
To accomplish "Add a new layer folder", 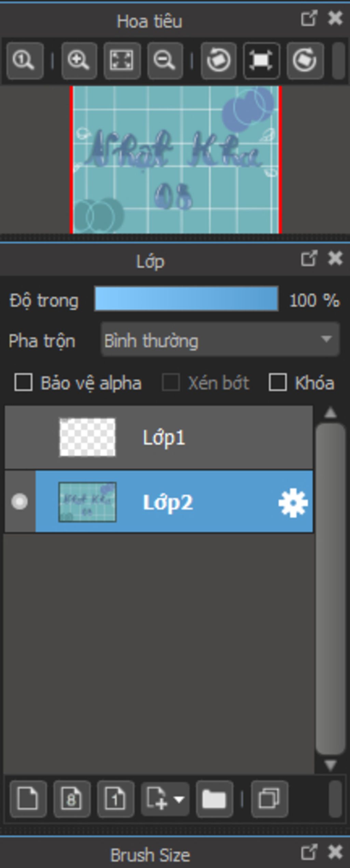I will (214, 799).
